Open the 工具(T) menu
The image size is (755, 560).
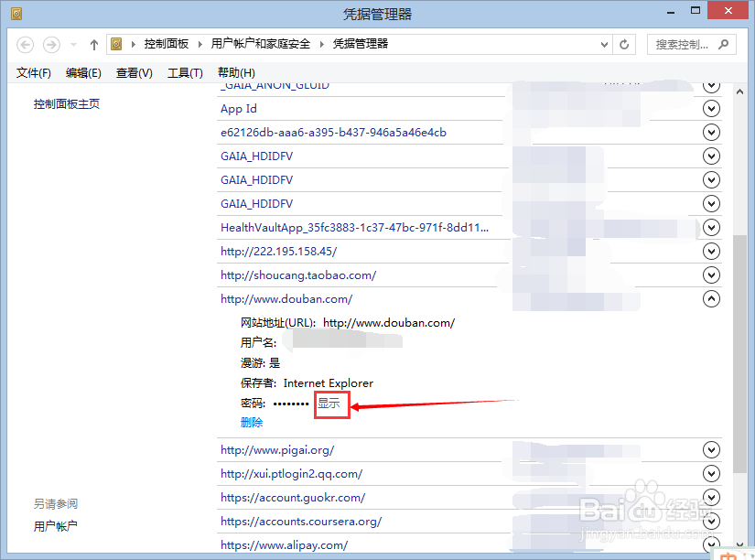click(x=185, y=72)
